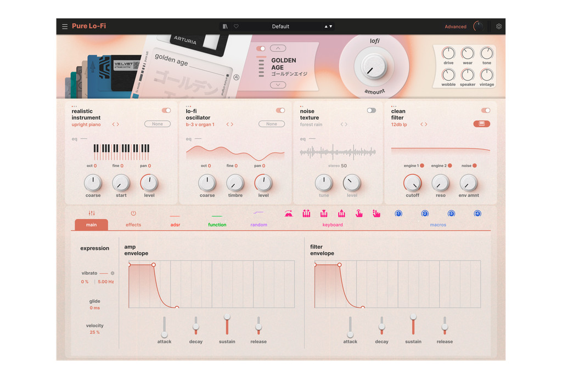Open None dropdown in lo-fi oscillator

272,124
